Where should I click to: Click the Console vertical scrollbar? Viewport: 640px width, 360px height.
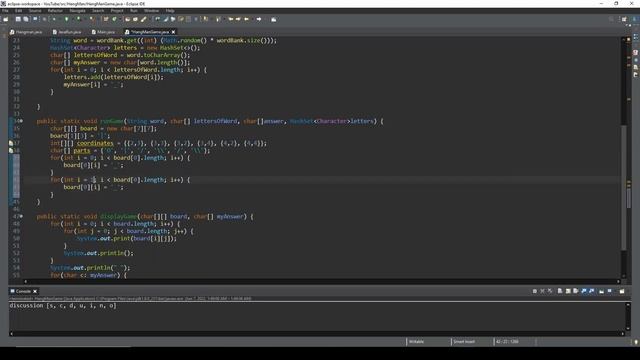click(628, 316)
